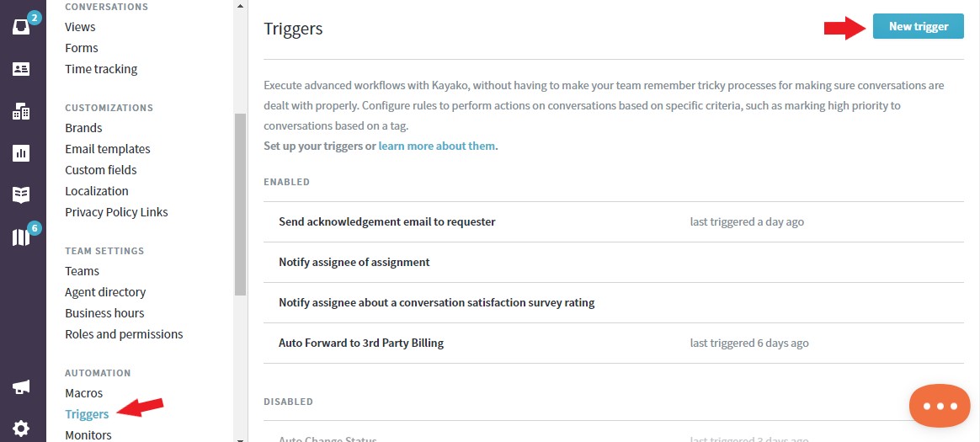This screenshot has height=442, width=980.
Task: Click the megaphone announcements icon
Action: (x=21, y=387)
